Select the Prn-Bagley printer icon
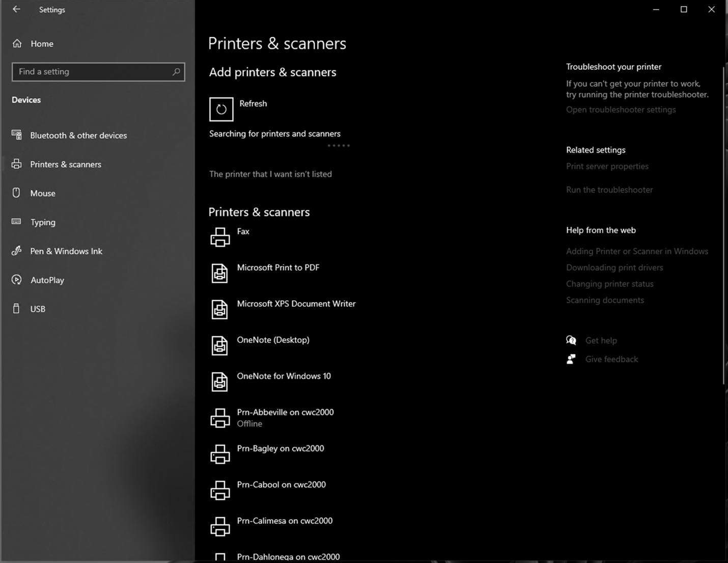Viewport: 728px width, 563px height. click(220, 454)
